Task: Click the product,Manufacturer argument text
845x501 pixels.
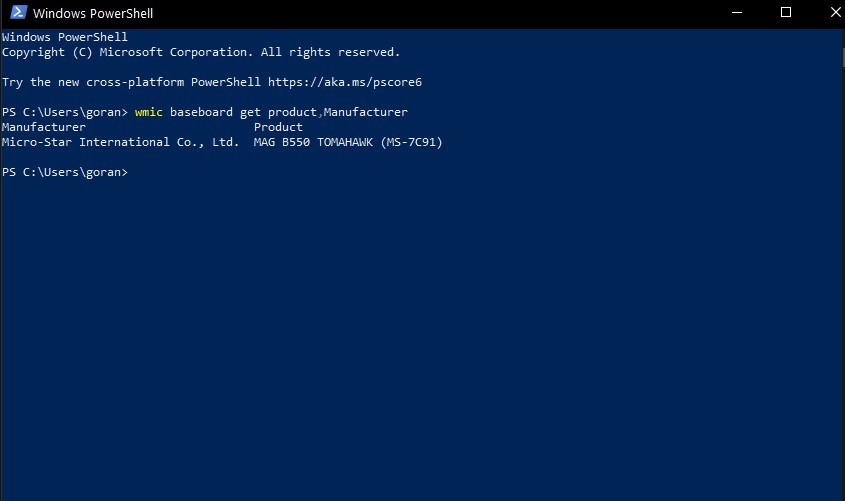Action: click(338, 112)
